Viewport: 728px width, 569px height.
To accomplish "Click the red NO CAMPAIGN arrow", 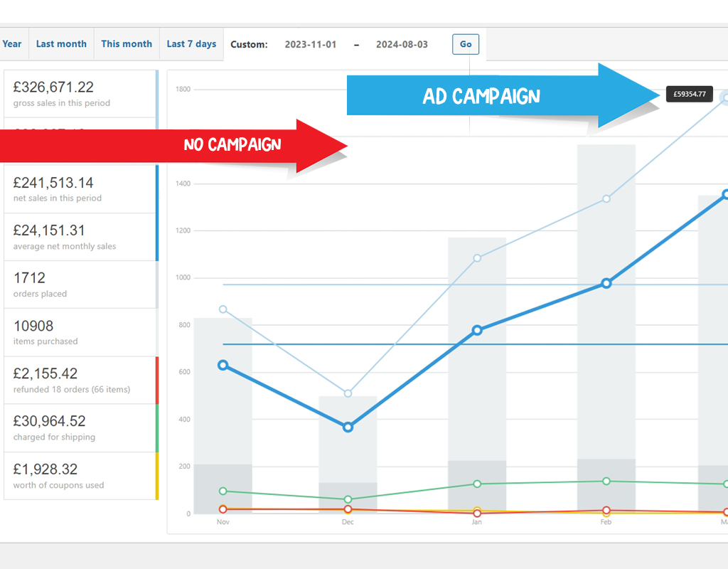I will tap(213, 145).
